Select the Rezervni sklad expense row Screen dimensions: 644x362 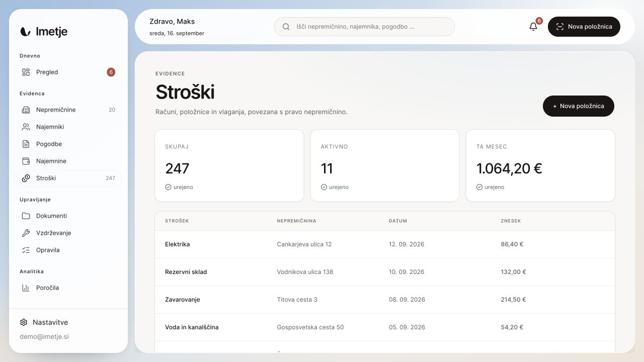pyautogui.click(x=385, y=272)
